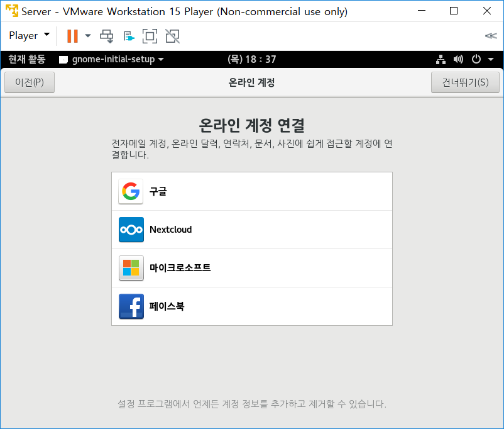Open the gnome-initial-setup application menu

111,59
